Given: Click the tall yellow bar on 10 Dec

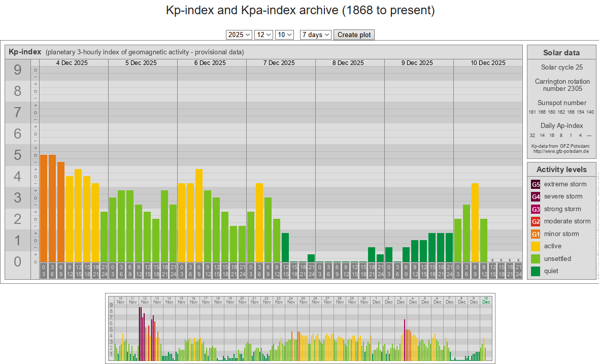Looking at the screenshot, I should point(475,222).
